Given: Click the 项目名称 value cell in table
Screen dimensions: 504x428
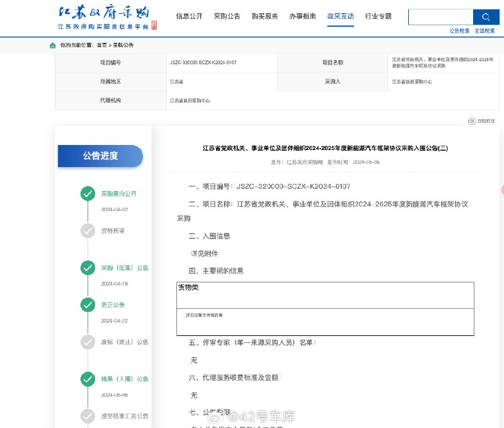Looking at the screenshot, I should [x=444, y=62].
